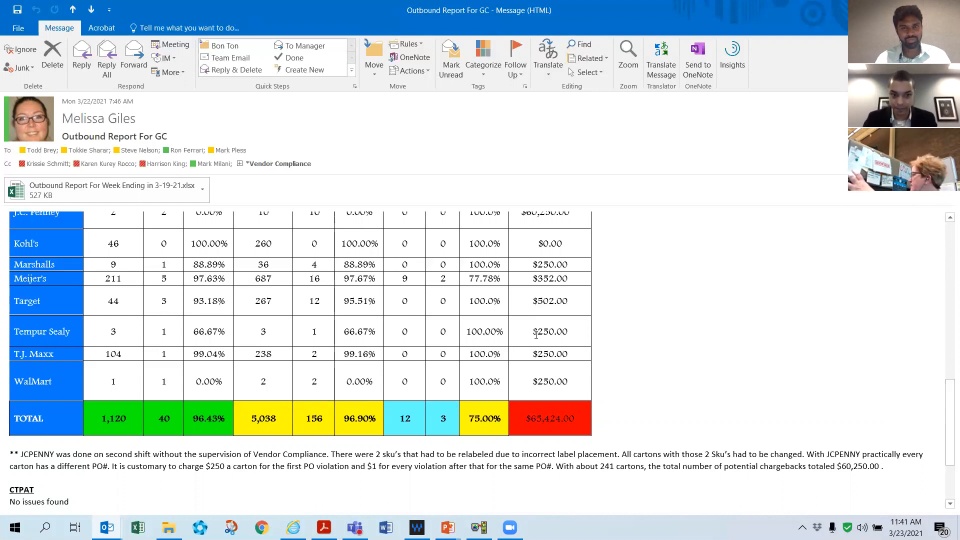Launch Zoom app from taskbar
Viewport: 960px width, 540px height.
pyautogui.click(x=510, y=527)
